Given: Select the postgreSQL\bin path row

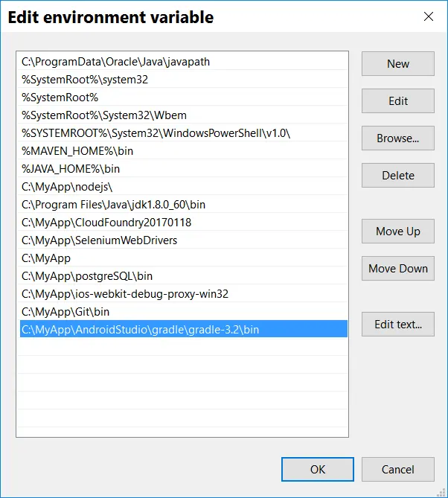Looking at the screenshot, I should click(184, 276).
